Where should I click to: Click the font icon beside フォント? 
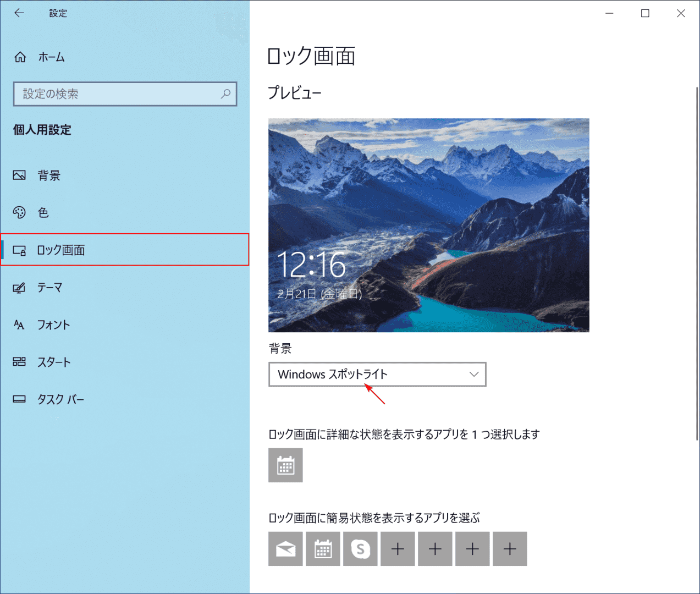19,325
